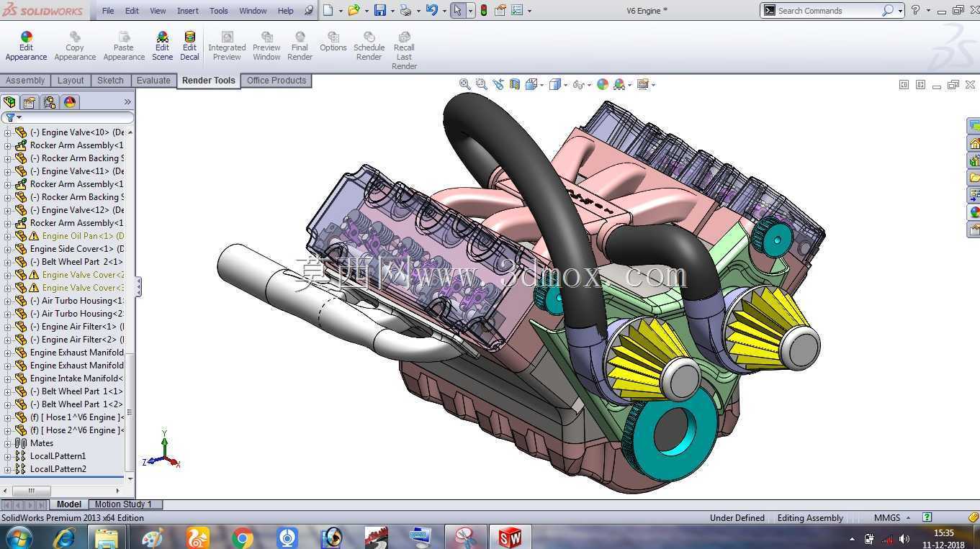This screenshot has height=549, width=980.
Task: Click the Zoom to Fit icon
Action: click(x=465, y=84)
